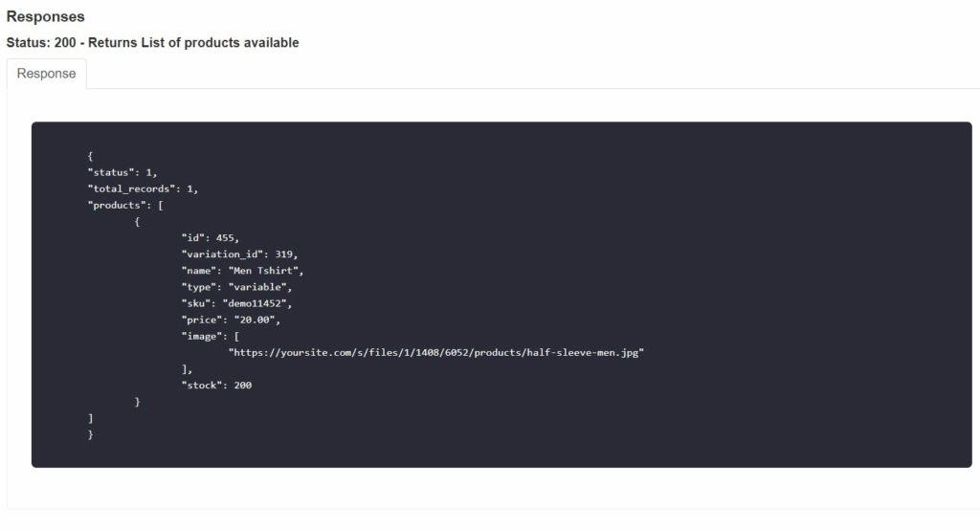Click the "type": "variable" line

tap(236, 287)
